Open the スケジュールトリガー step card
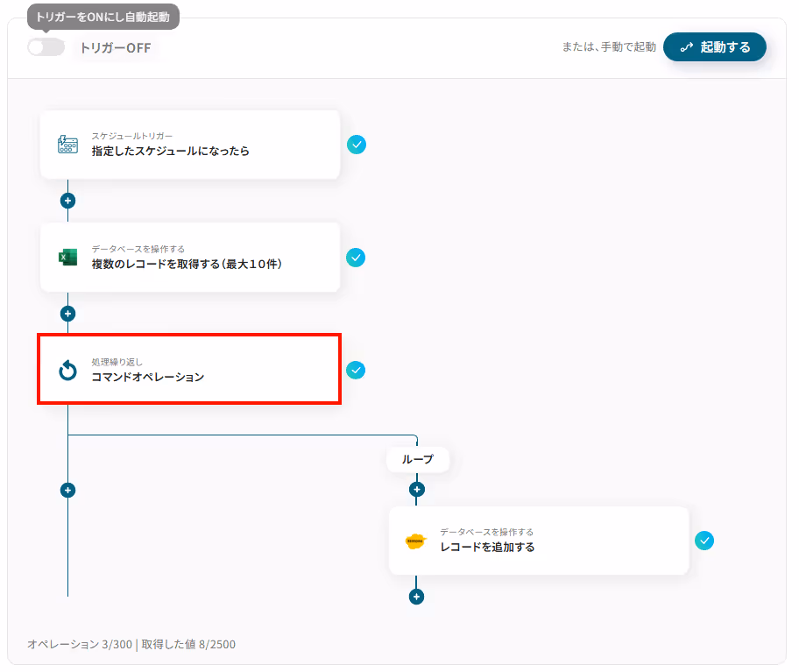The image size is (799, 672). tap(190, 145)
